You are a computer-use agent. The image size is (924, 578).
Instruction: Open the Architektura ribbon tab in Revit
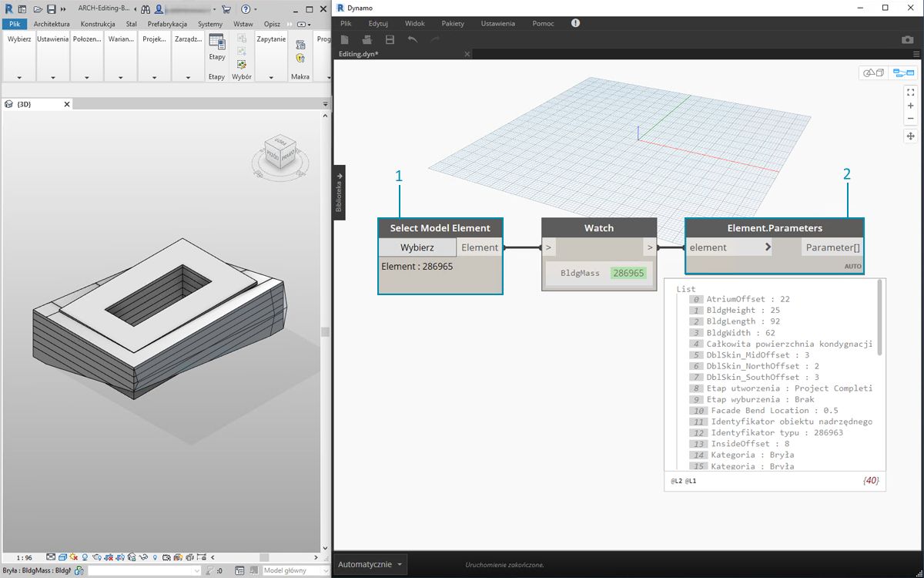(52, 24)
